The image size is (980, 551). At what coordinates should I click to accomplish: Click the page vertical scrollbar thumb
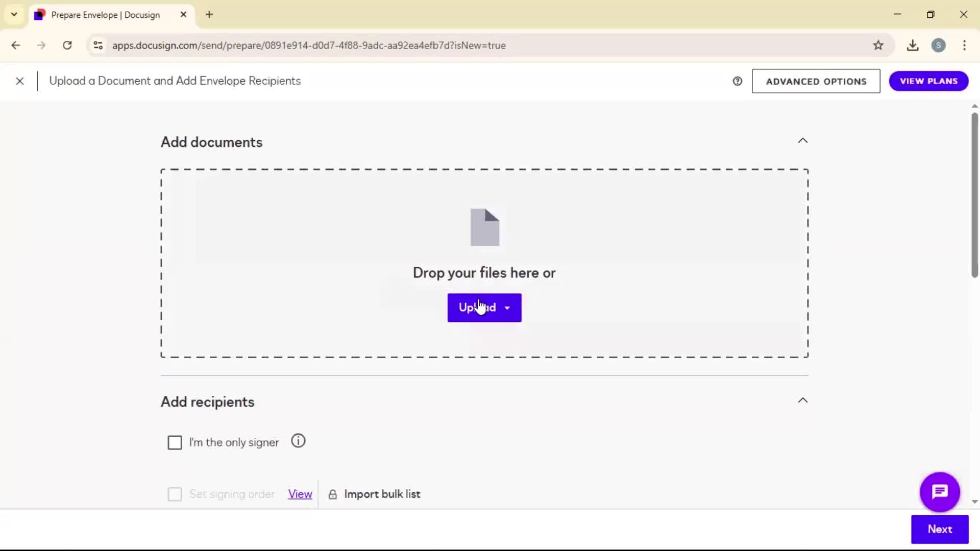tap(974, 195)
